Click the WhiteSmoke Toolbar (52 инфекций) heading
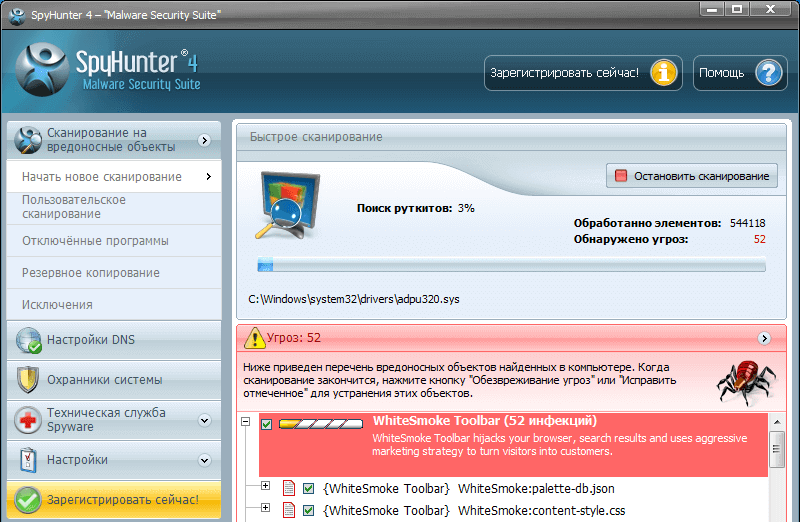The height and width of the screenshot is (522, 800). pos(485,421)
